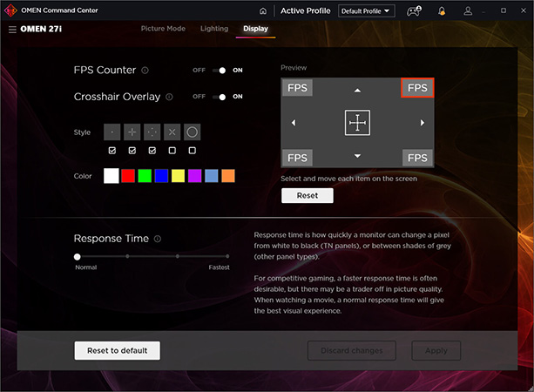Open the hamburger menu next to OMEN 27i
Viewport: 534px width, 392px height.
12,30
